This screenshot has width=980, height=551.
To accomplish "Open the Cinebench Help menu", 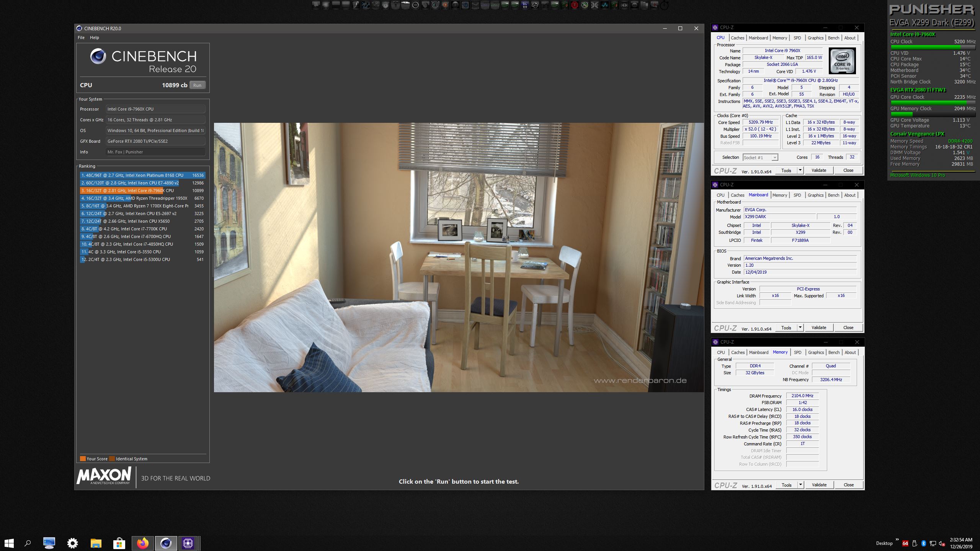I will tap(94, 37).
